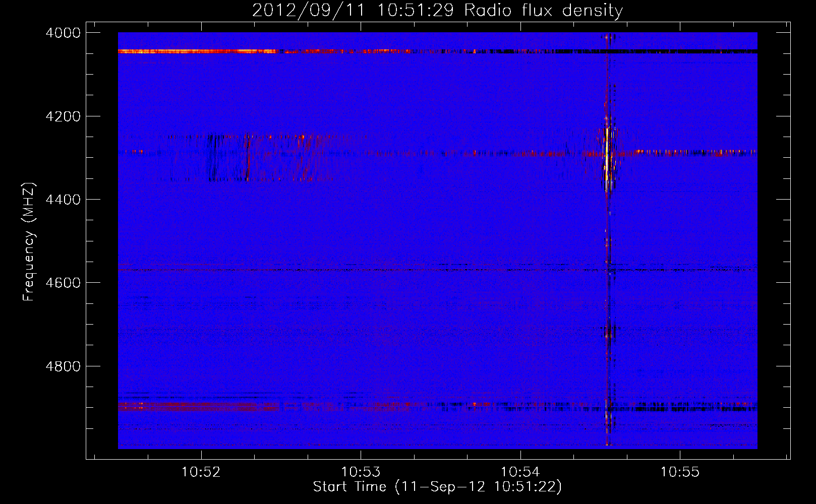Click the 4000 frequency tick label
This screenshot has height=504, width=816.
[63, 33]
